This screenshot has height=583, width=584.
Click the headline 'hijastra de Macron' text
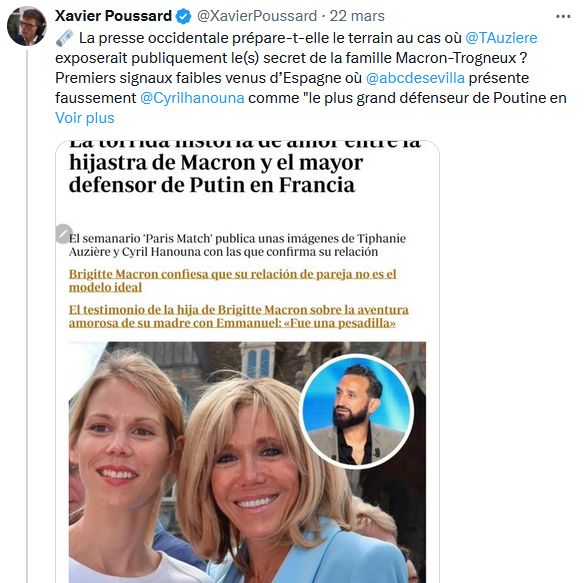click(x=216, y=163)
